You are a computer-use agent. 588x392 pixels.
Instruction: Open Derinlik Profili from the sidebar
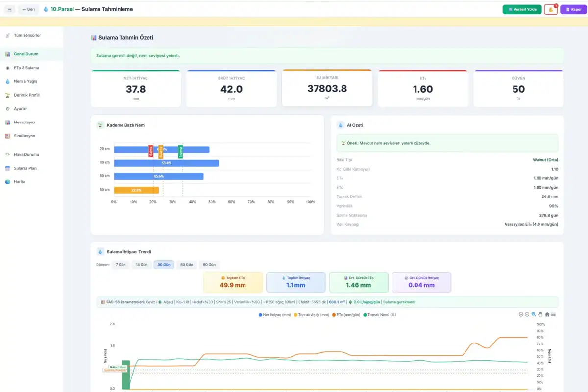point(26,95)
